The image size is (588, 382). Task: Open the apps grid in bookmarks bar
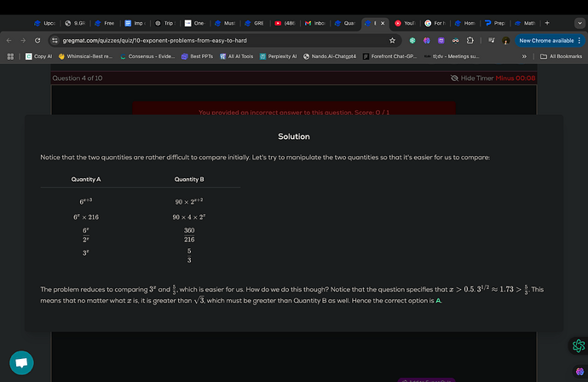[x=10, y=56]
